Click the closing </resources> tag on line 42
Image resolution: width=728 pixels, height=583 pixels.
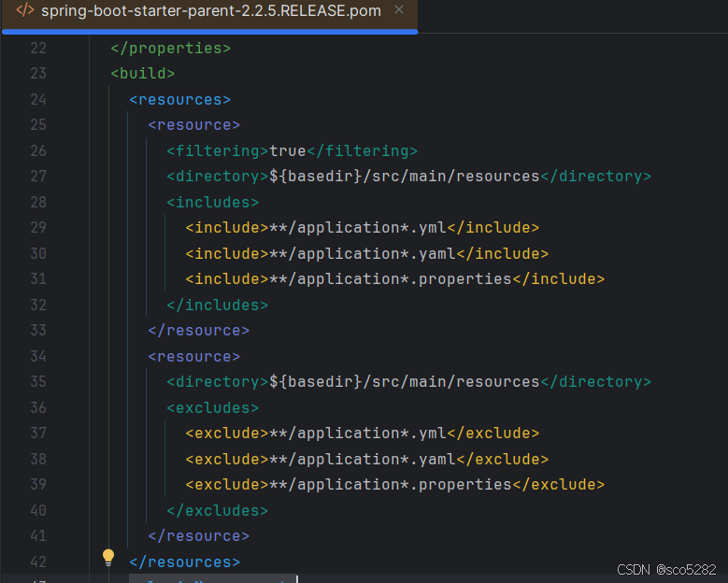(184, 562)
